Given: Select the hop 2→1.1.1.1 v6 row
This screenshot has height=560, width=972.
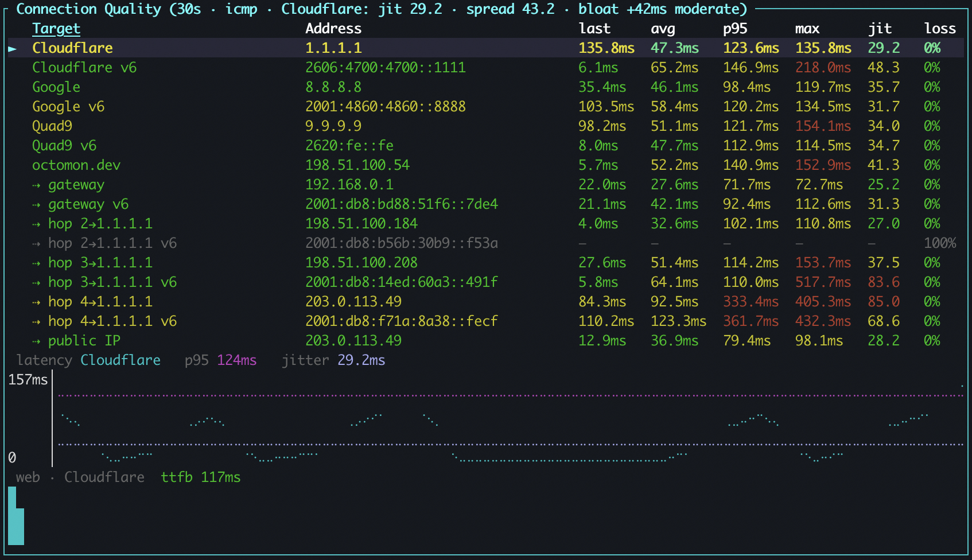Looking at the screenshot, I should [485, 243].
